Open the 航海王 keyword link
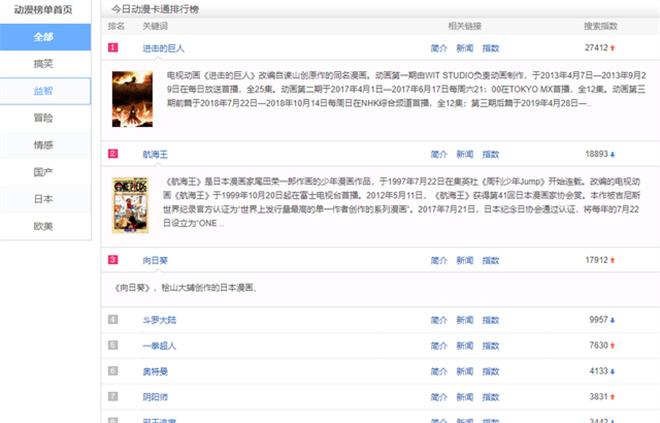The image size is (660, 423). 155,154
